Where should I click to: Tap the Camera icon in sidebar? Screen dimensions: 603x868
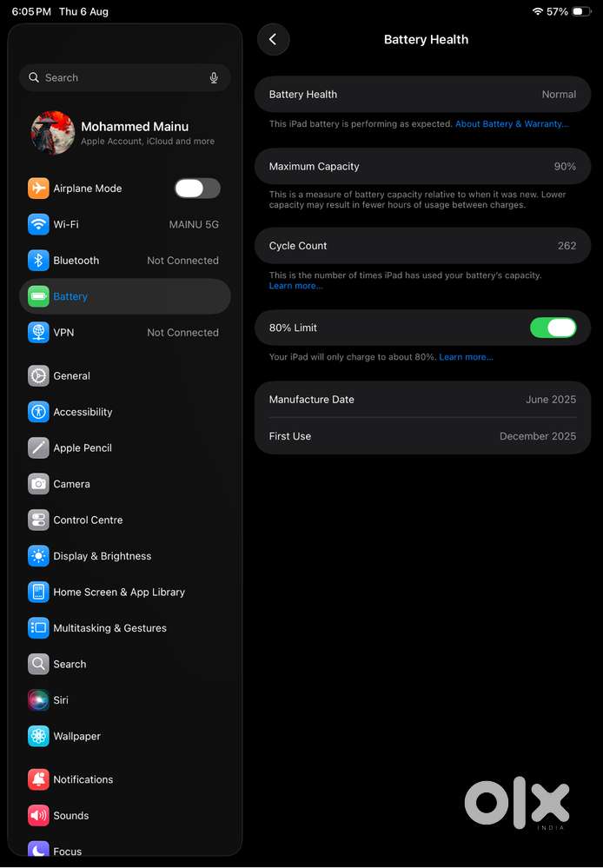tap(38, 484)
